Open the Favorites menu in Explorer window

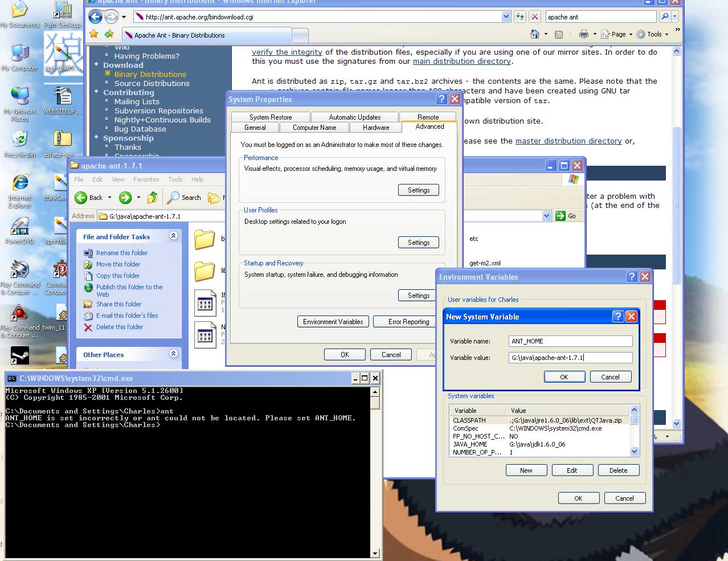click(146, 179)
